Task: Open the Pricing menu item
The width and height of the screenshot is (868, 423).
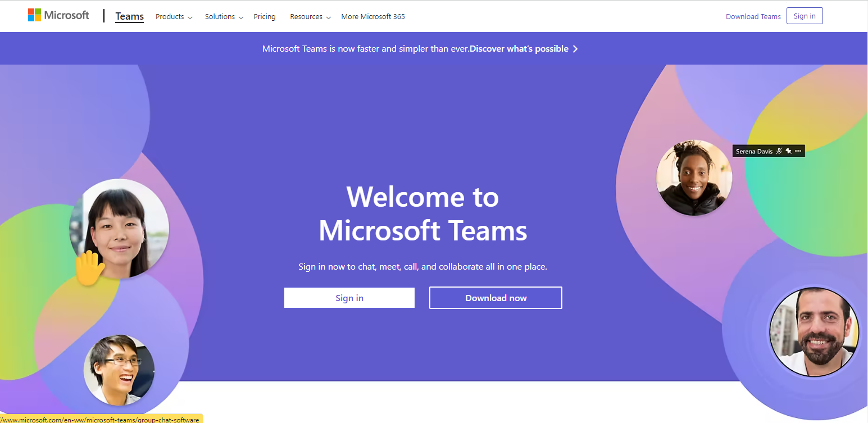Action: 265,17
